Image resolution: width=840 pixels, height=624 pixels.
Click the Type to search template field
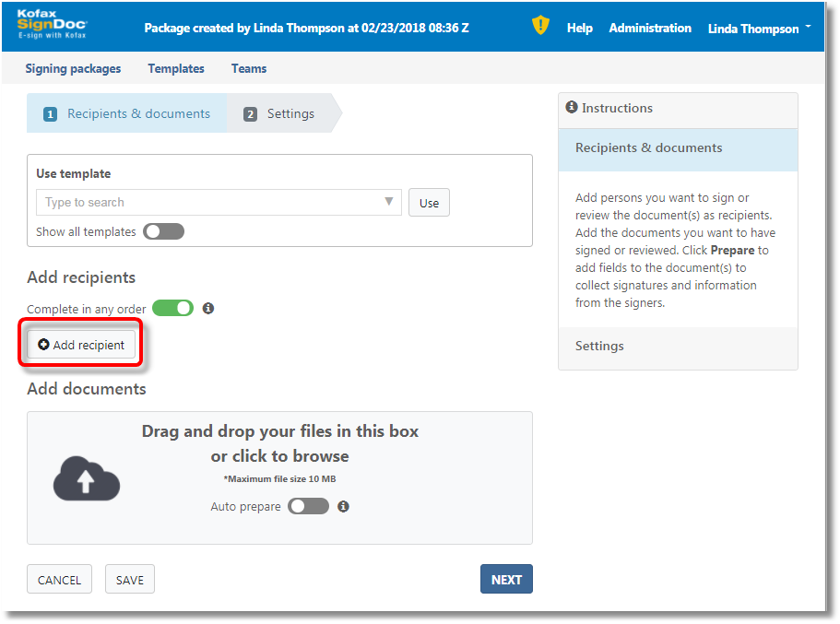(x=212, y=202)
